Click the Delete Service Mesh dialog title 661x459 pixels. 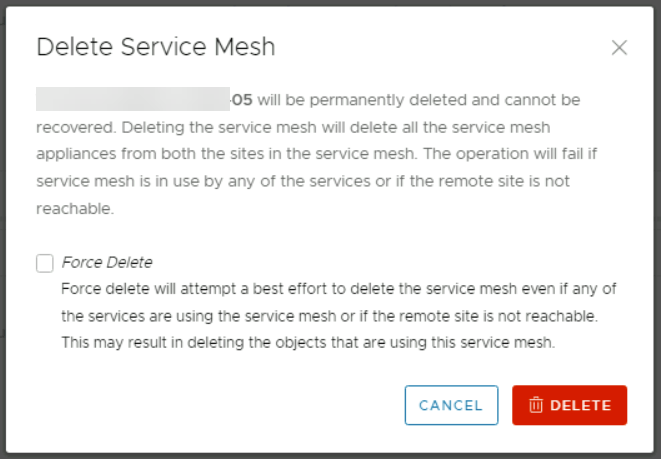tap(155, 47)
